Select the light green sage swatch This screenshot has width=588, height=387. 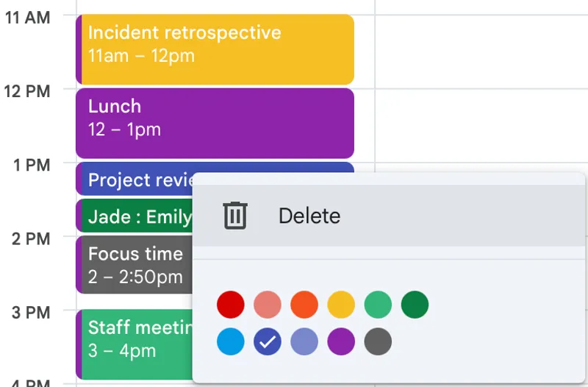point(378,305)
